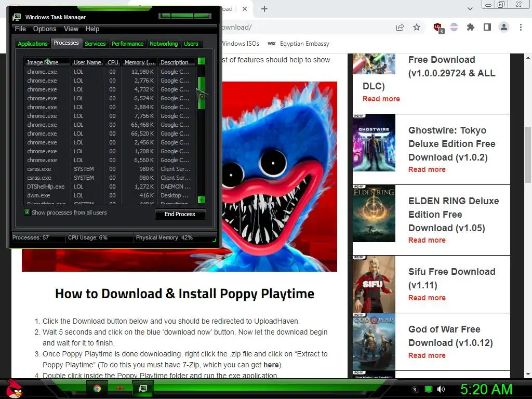Show hidden tray icons arrow
This screenshot has width=532, height=399.
415,390
